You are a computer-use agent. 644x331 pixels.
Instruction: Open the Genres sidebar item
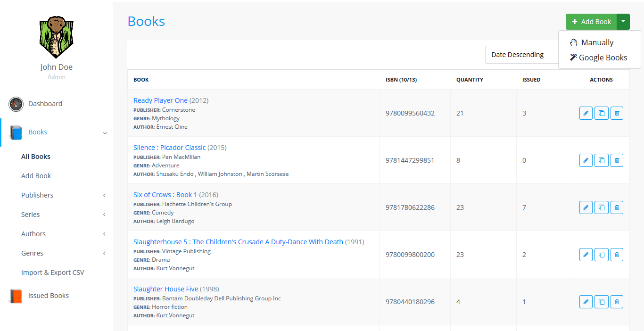click(x=32, y=253)
